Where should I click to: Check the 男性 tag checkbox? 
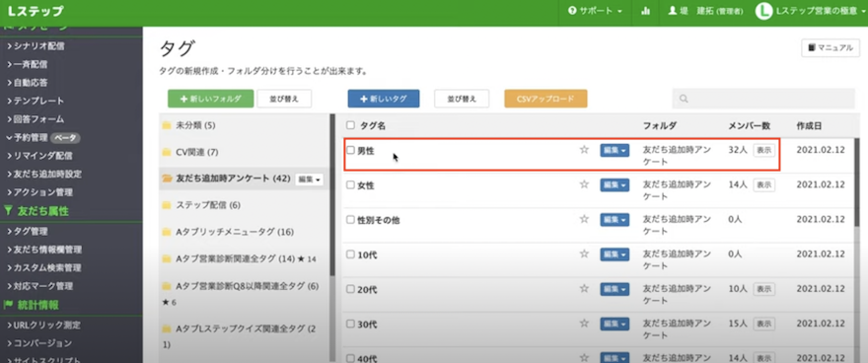tap(350, 150)
